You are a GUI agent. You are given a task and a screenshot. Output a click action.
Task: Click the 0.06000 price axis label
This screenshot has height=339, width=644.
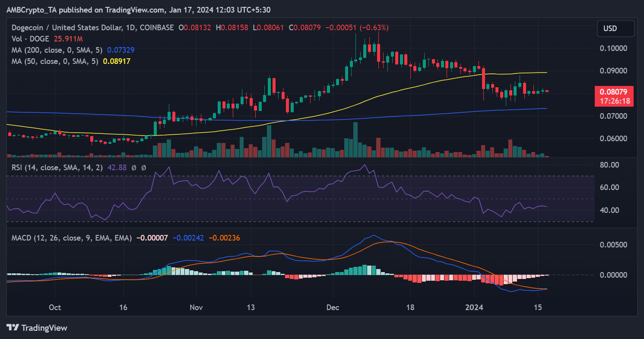(x=613, y=139)
